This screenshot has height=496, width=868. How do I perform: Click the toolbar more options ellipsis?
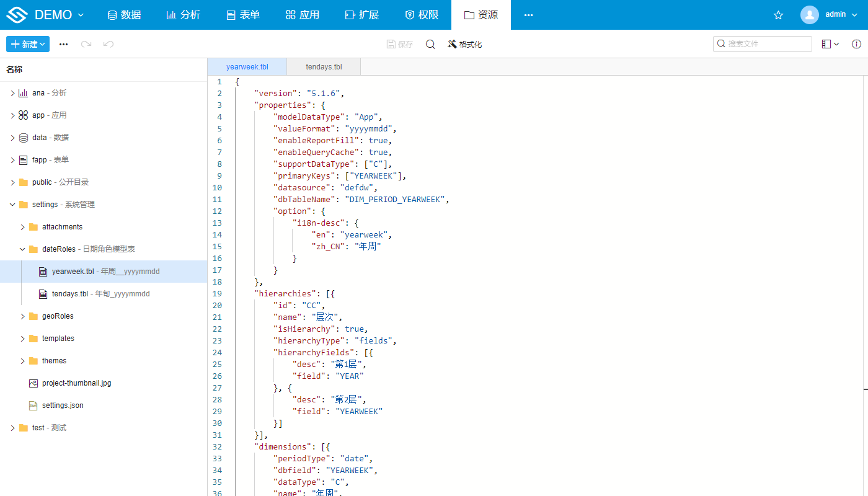[x=63, y=44]
